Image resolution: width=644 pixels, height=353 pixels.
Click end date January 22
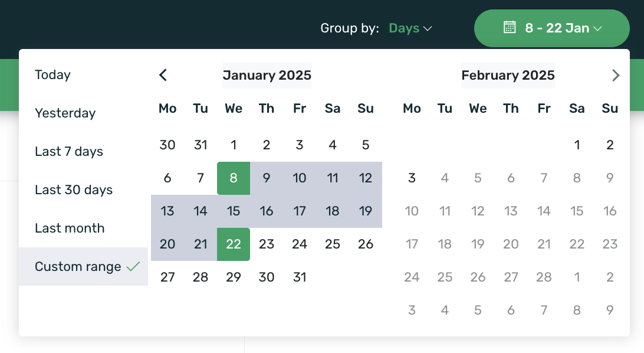coord(234,244)
